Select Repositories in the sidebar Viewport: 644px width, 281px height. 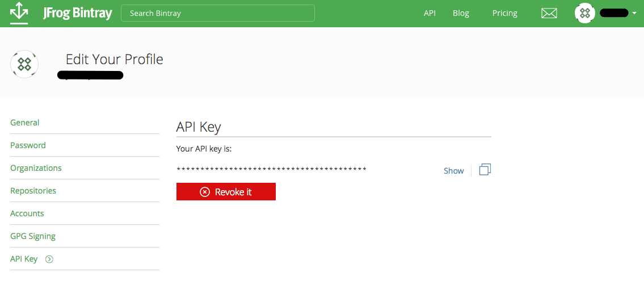coord(33,191)
